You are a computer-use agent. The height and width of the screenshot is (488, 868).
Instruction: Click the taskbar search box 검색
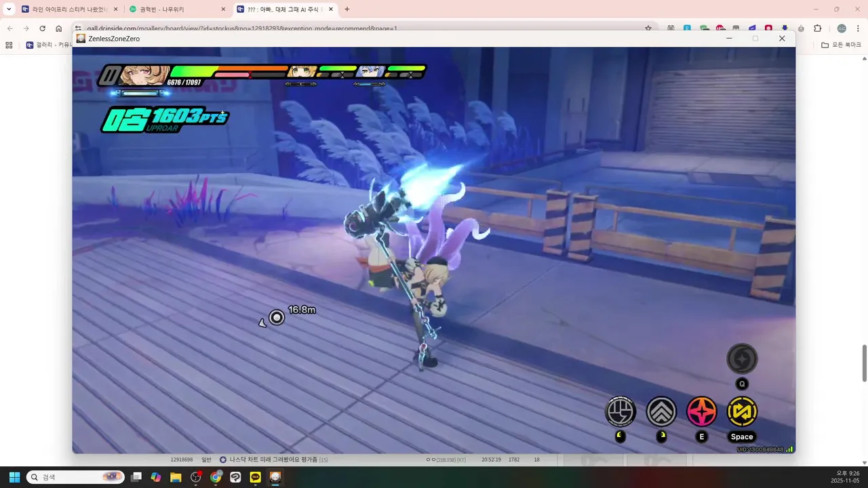(75, 477)
